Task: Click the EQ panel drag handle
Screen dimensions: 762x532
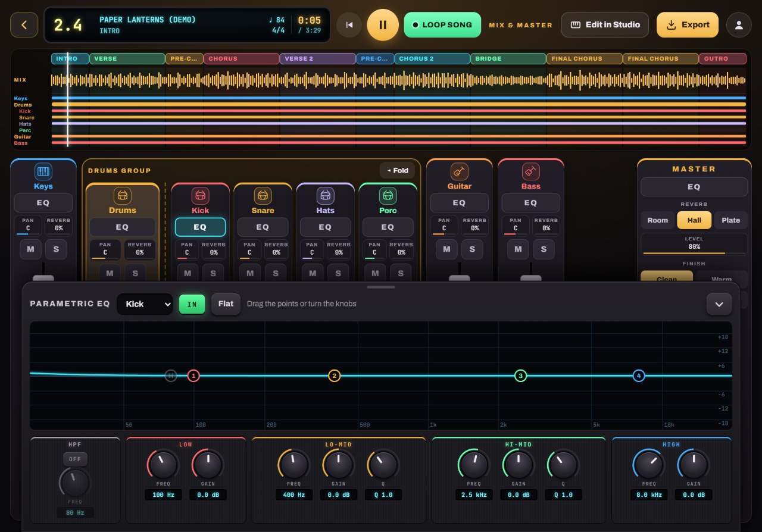Action: point(381,287)
